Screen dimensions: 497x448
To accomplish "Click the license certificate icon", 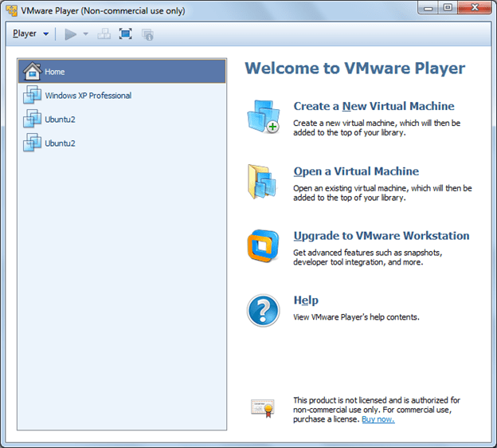I will 262,408.
